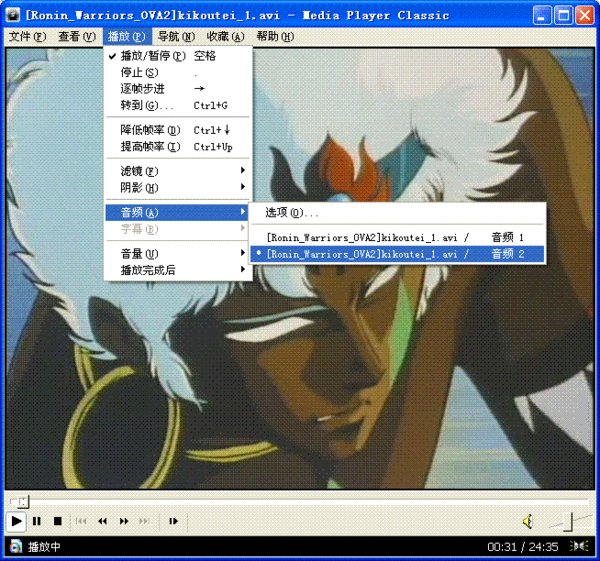The width and height of the screenshot is (600, 561).
Task: Click the 播放中 status text
Action: (44, 546)
